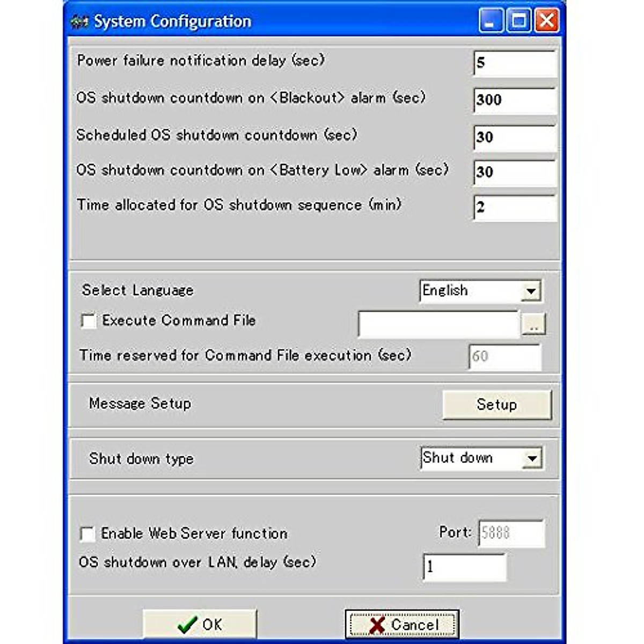This screenshot has width=644, height=644.
Task: Click the Power failure notification delay field
Action: (515, 64)
